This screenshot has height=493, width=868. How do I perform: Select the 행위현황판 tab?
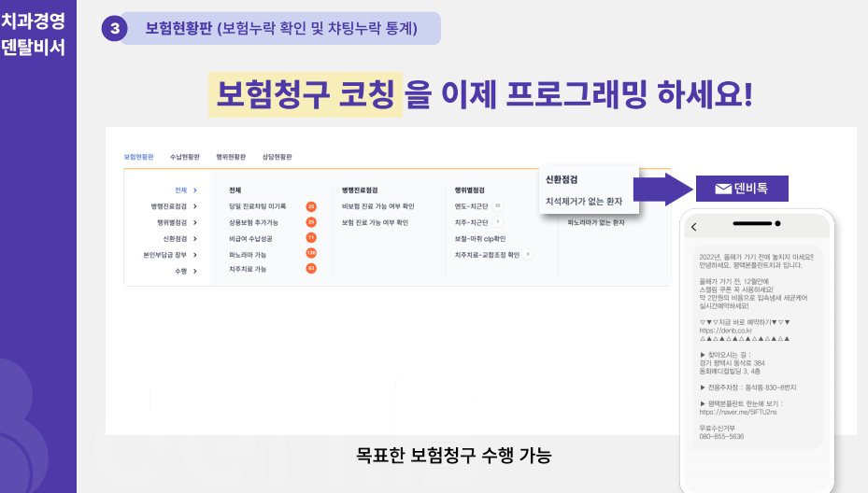231,157
